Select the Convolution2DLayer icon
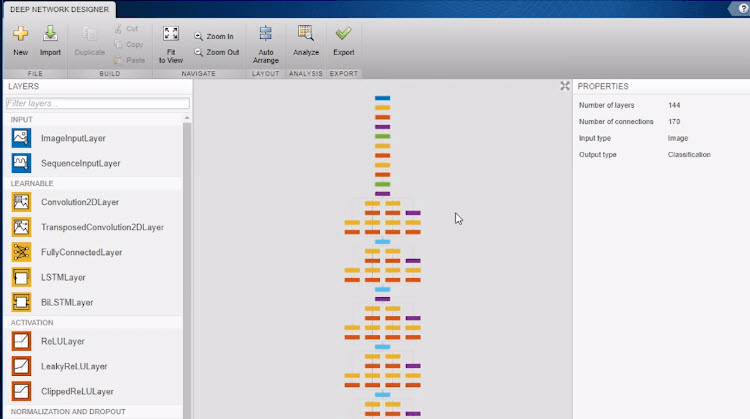The height and width of the screenshot is (419, 750). point(22,202)
